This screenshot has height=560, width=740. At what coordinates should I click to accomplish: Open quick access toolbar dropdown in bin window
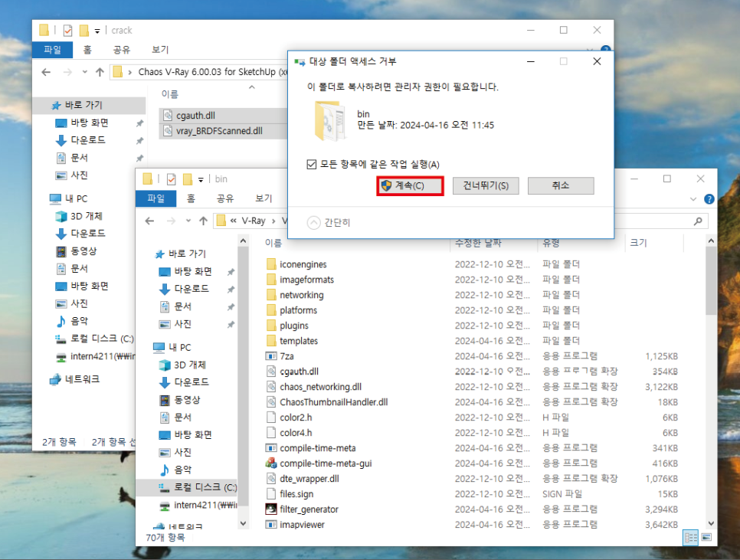pos(201,180)
